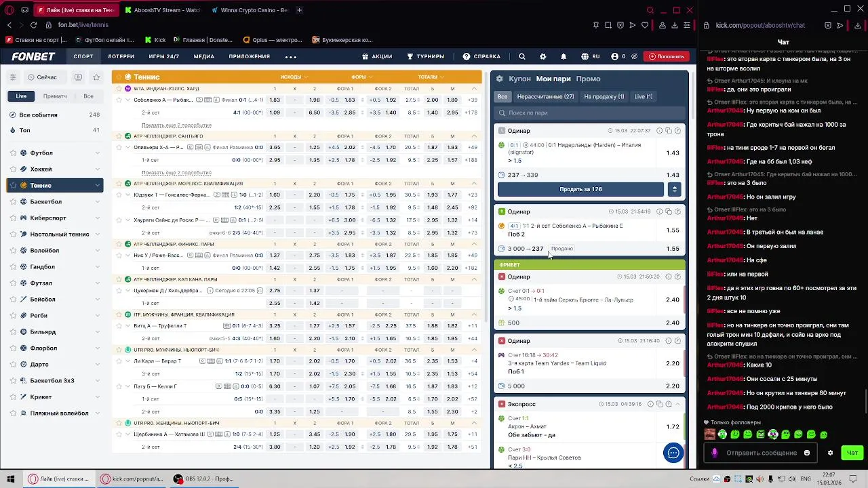Viewport: 868px width, 488px height.
Task: Click the Пополнить deposit button
Action: pos(666,56)
